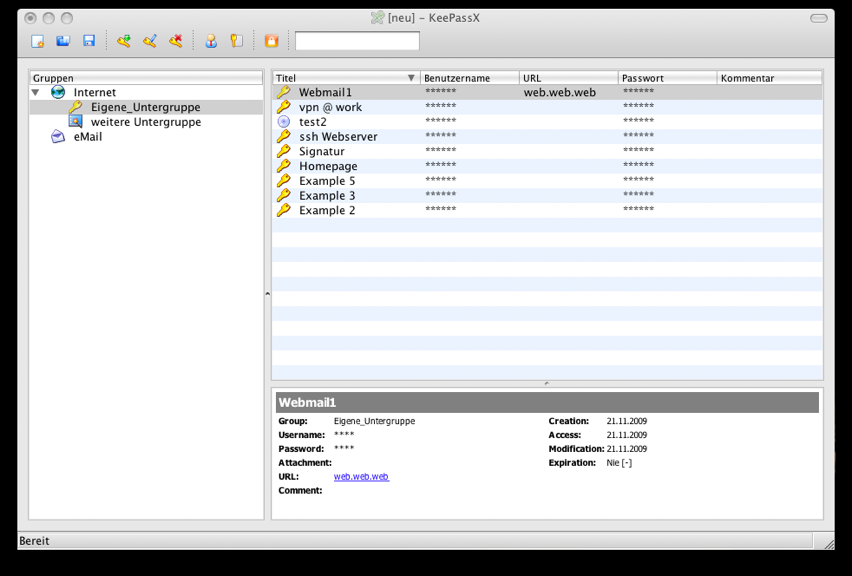Click the key icon of the Homepage entry

[284, 166]
